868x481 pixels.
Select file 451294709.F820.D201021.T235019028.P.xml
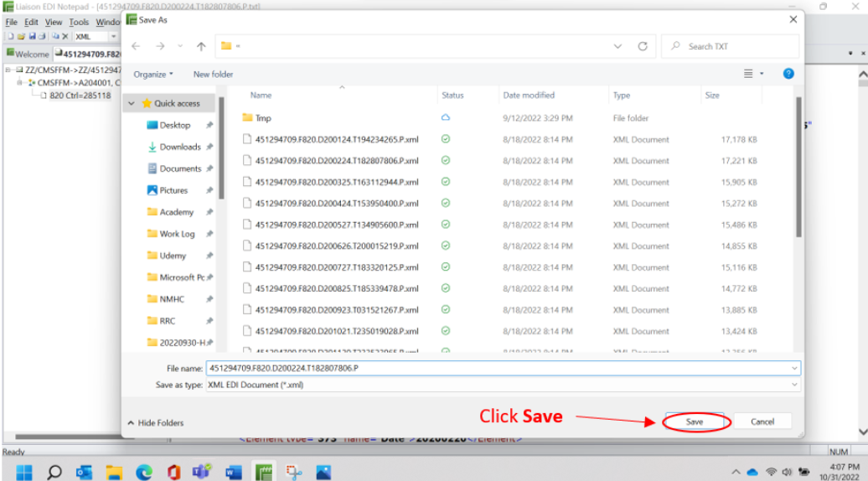336,331
